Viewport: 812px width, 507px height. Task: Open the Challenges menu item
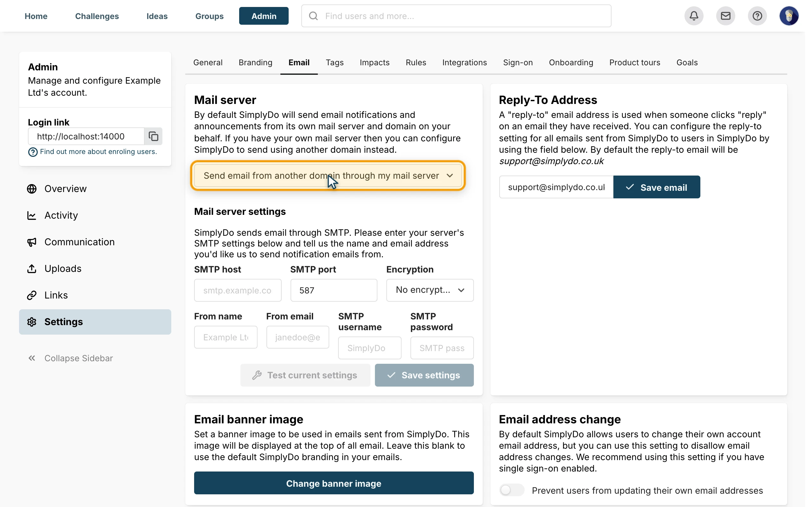(x=97, y=16)
